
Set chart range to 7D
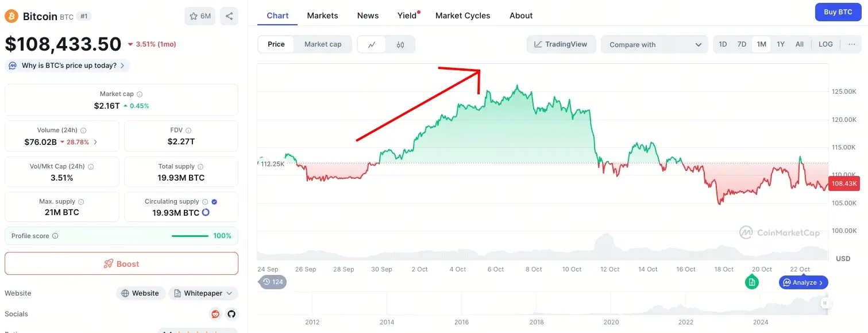742,44
